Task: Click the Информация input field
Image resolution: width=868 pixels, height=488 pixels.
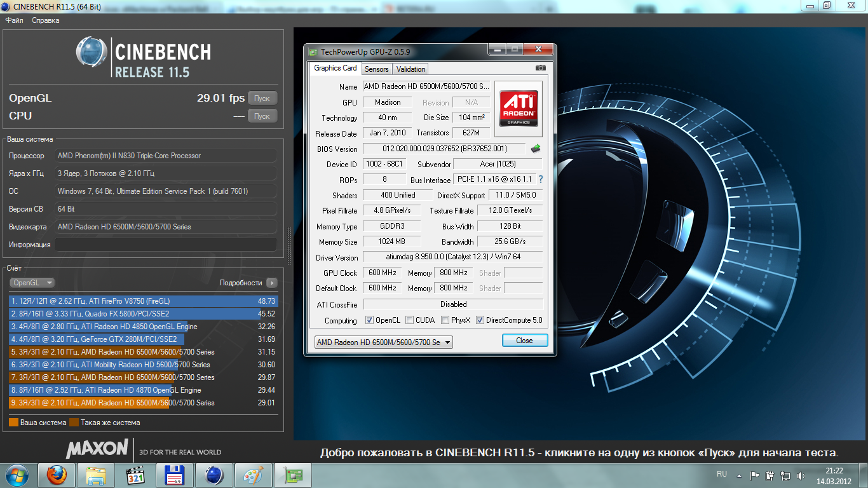Action: click(x=165, y=245)
